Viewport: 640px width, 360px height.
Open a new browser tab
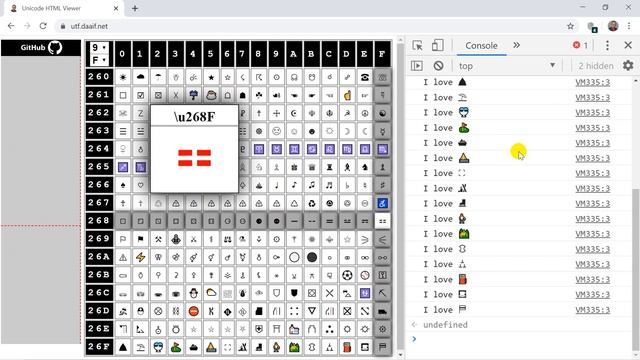[135, 8]
